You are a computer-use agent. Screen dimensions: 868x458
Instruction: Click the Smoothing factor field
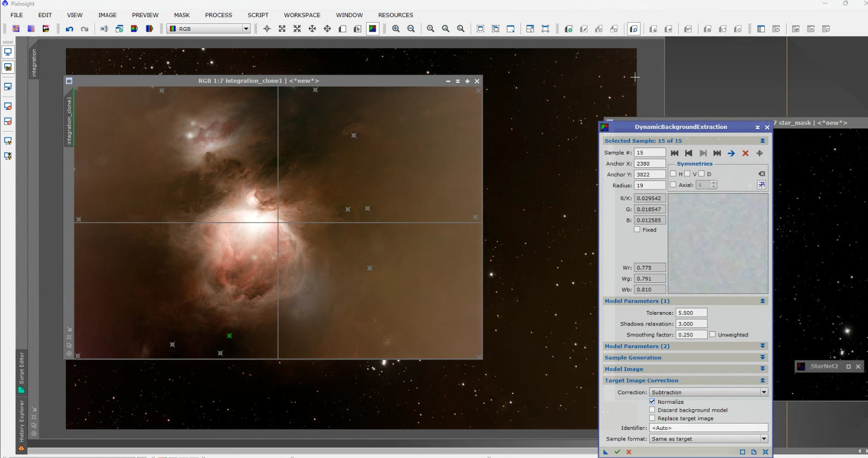(691, 335)
